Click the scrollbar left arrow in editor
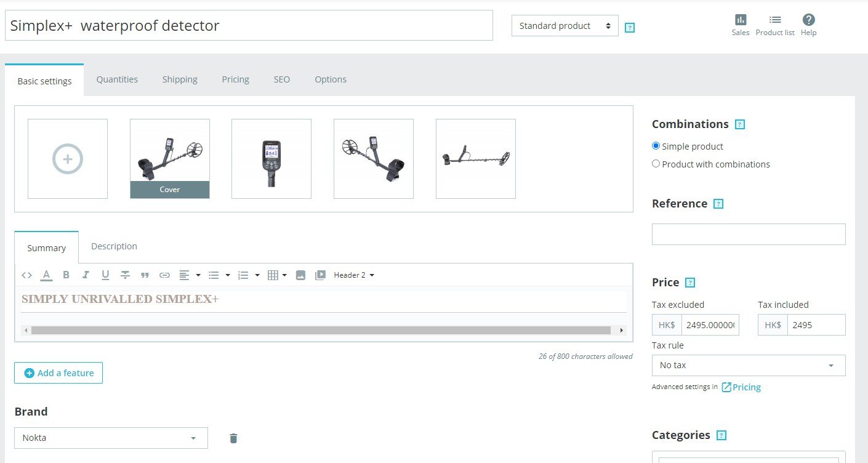Image resolution: width=868 pixels, height=463 pixels. click(26, 331)
